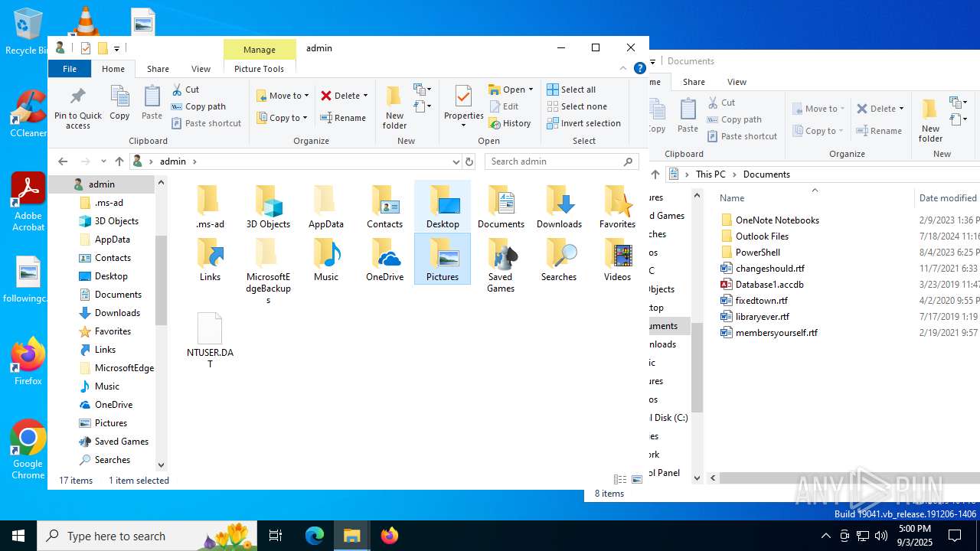Image resolution: width=980 pixels, height=551 pixels.
Task: Open Task View on the taskbar
Action: tap(276, 536)
